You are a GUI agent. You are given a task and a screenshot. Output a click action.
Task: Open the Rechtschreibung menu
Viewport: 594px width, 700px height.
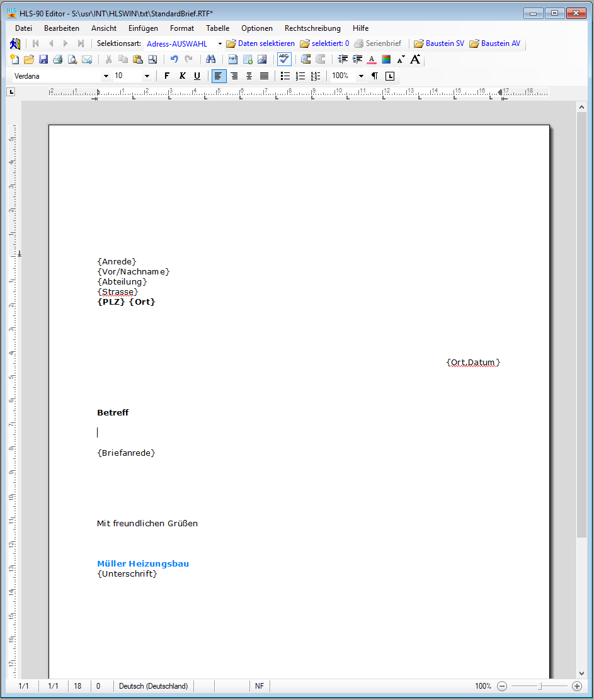(x=312, y=28)
